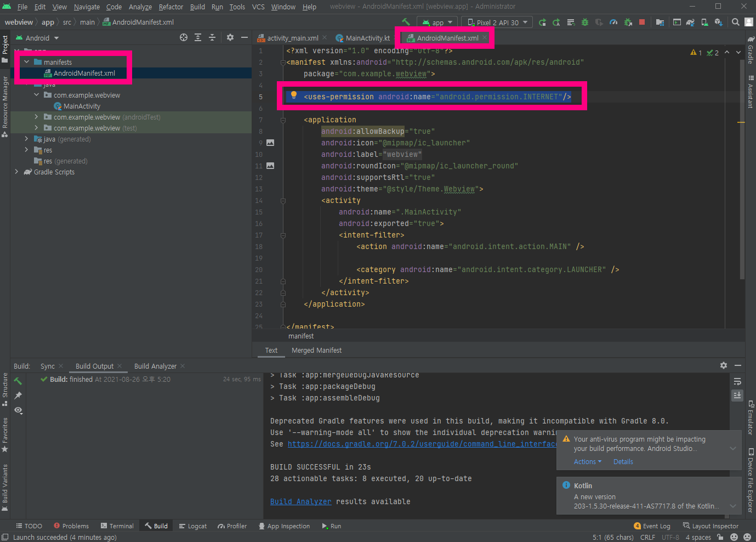Open the Android project view dropdown
756x542 pixels.
coord(37,38)
